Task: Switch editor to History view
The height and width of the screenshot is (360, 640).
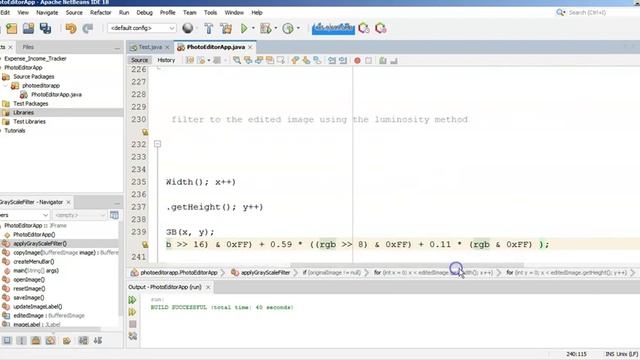Action: [x=166, y=60]
